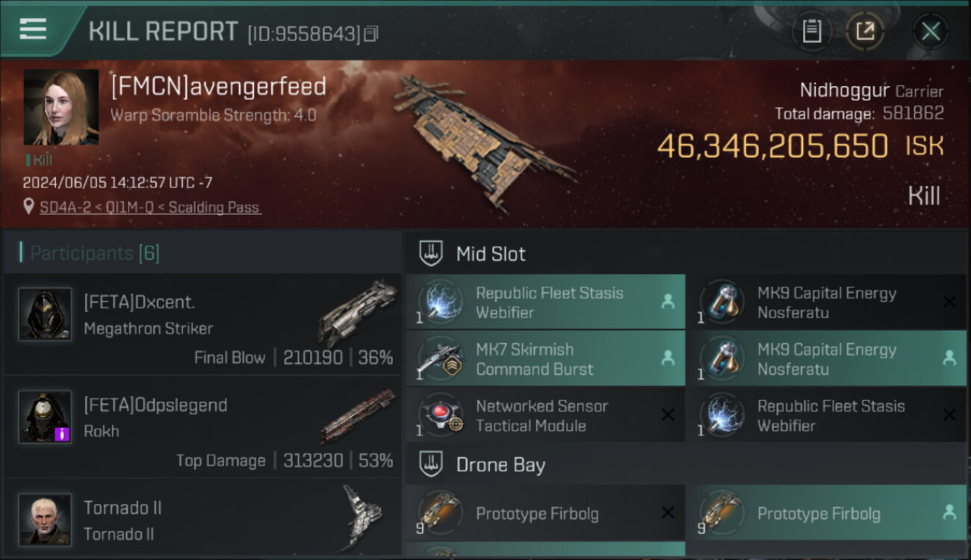
Task: Click the clipboard icon in header
Action: pos(811,31)
